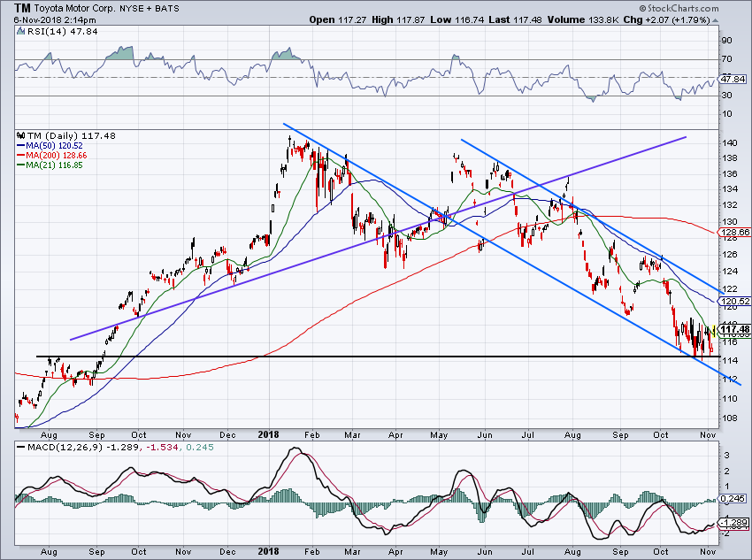Click the MA(21) 116.85 legend entry
Image resolution: width=752 pixels, height=560 pixels.
coord(50,165)
